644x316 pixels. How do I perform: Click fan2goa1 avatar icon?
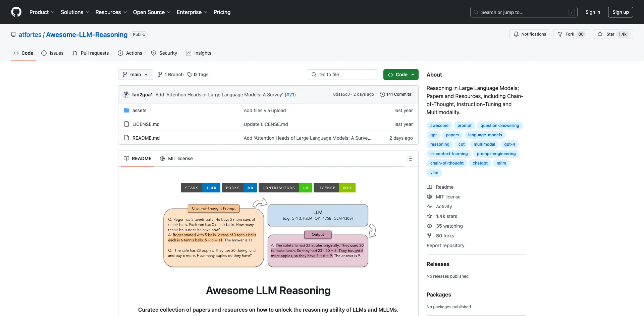pos(126,94)
